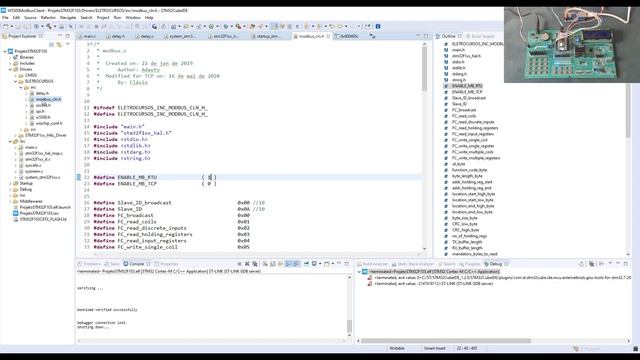The image size is (640, 360).
Task: Collapse terminated launch in Debug view
Action: [359, 272]
